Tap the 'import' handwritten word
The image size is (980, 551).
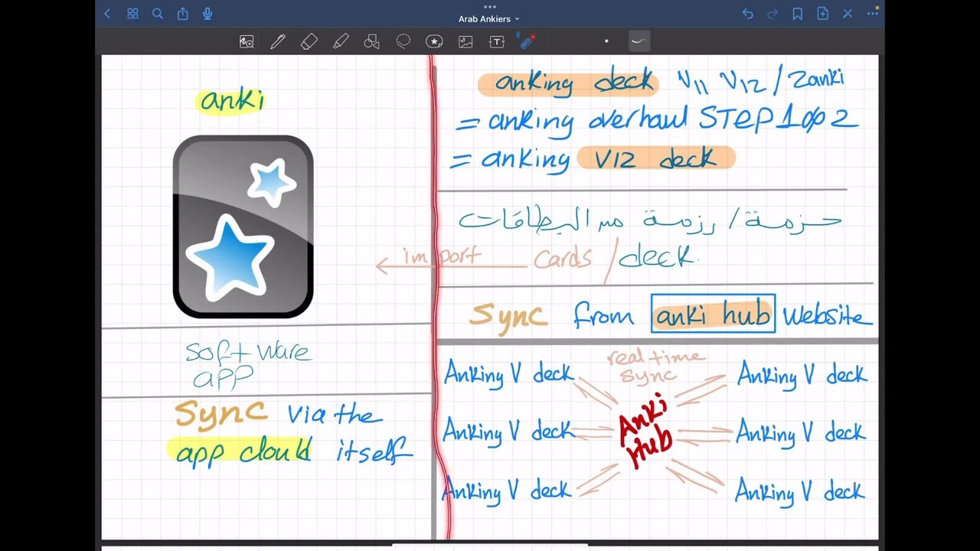click(443, 257)
